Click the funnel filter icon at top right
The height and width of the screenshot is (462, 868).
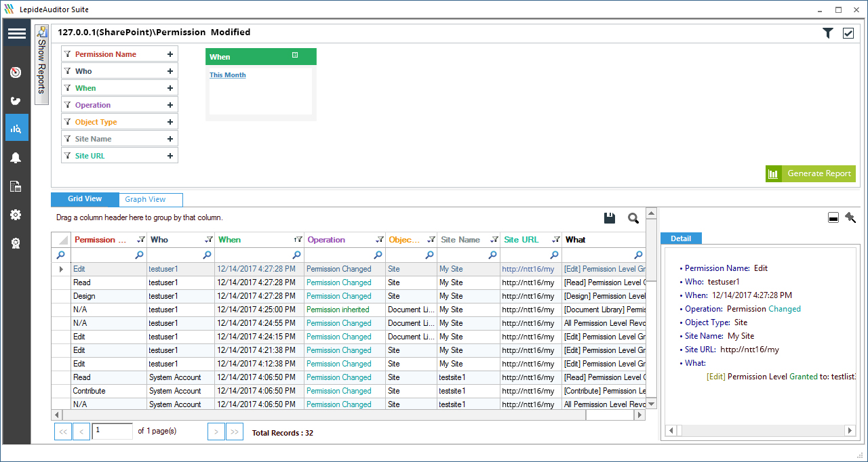tap(828, 33)
